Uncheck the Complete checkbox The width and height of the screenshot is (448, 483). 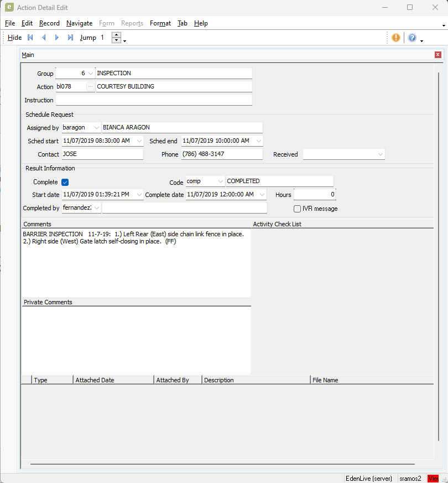point(65,182)
